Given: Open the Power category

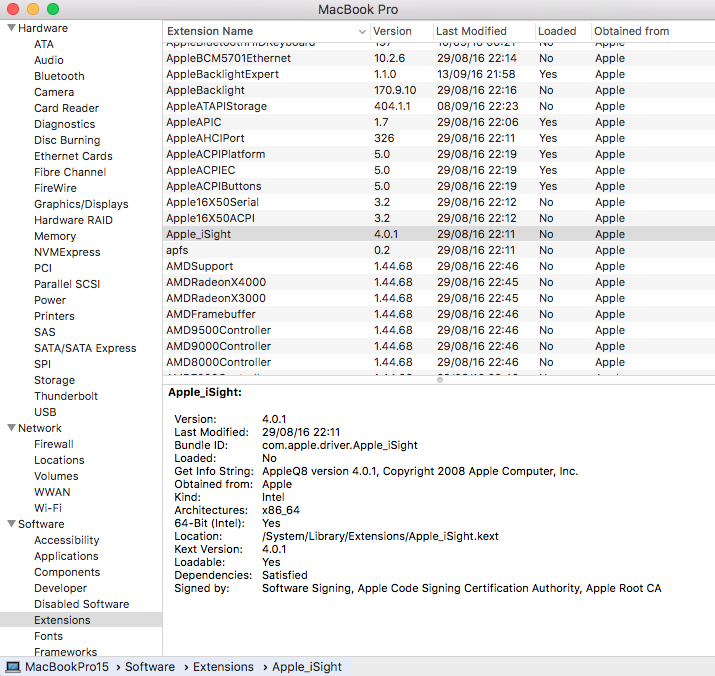Looking at the screenshot, I should click(x=50, y=300).
